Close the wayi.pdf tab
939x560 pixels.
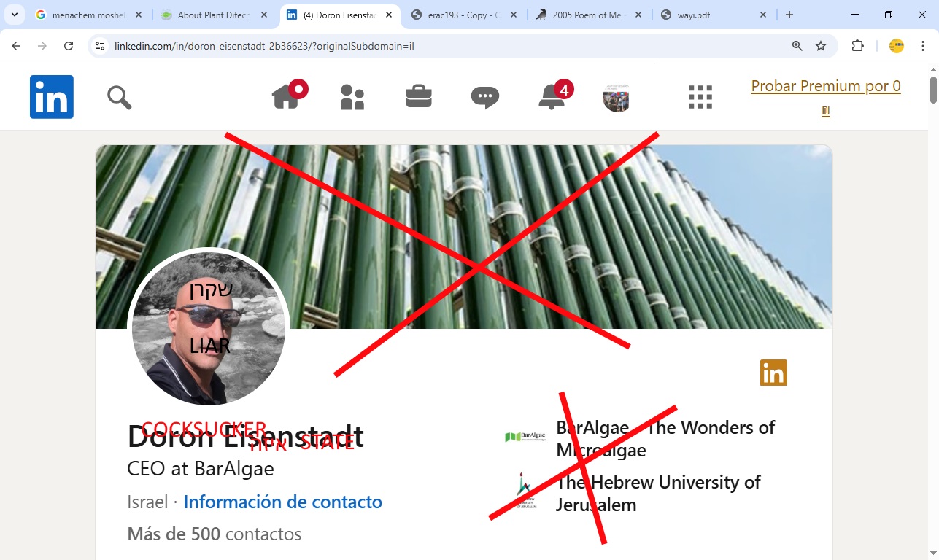point(763,15)
